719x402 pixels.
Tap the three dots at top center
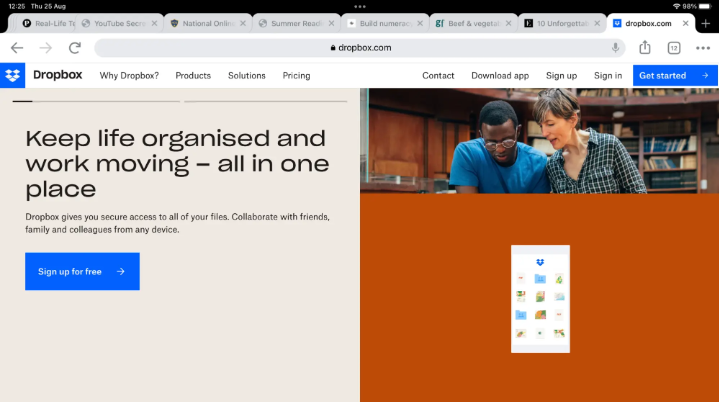pyautogui.click(x=360, y=6)
